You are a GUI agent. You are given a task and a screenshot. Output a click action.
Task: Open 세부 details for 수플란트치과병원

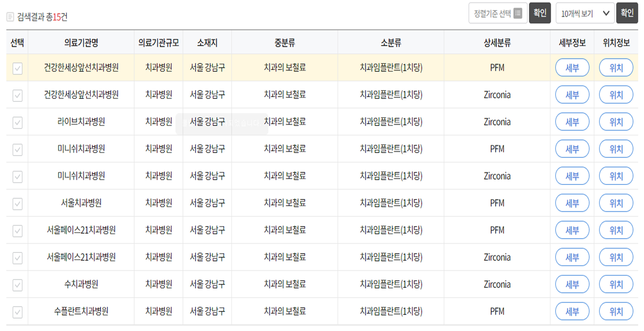coord(572,311)
